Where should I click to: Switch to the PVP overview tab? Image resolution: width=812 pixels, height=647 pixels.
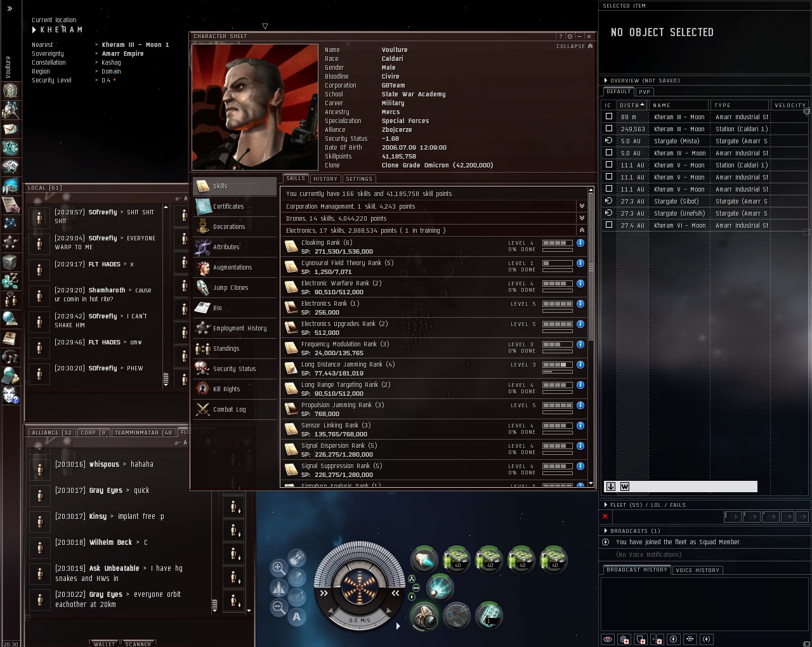645,92
